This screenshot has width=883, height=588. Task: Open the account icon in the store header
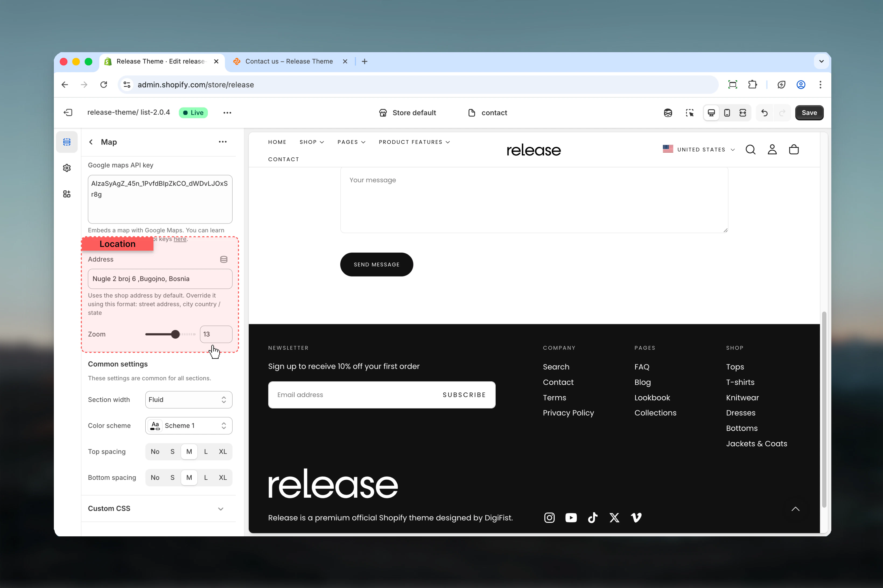[772, 150]
